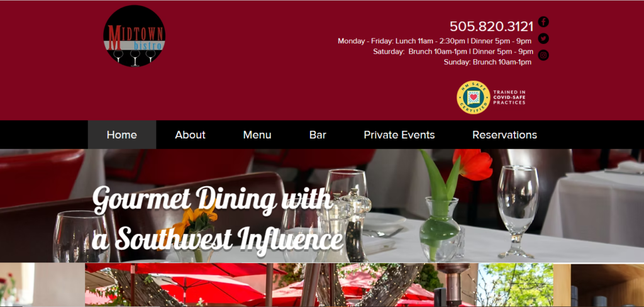Viewport: 644px width, 307px height.
Task: Click the phone number 505.820.3121
Action: click(x=492, y=26)
